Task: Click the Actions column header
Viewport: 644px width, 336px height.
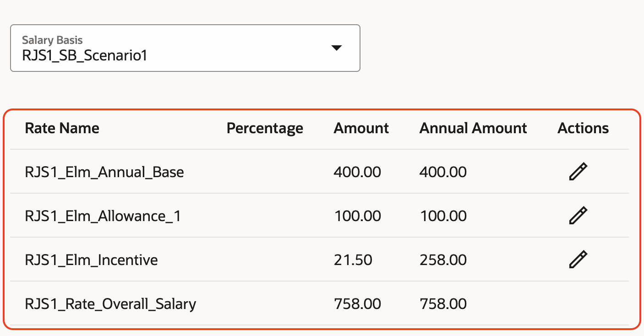Action: tap(583, 128)
